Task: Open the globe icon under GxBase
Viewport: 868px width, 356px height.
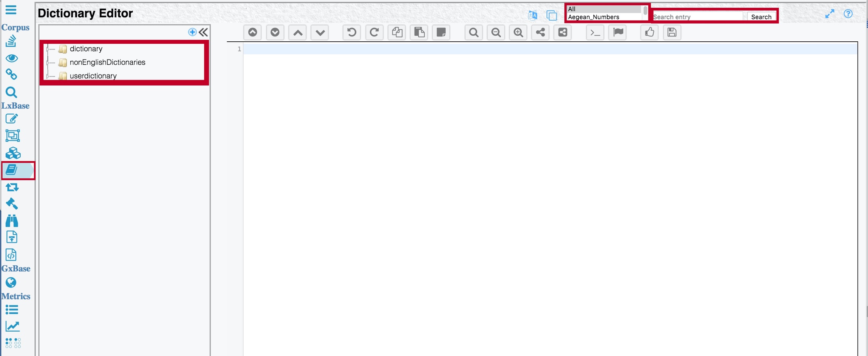Action: [x=11, y=282]
